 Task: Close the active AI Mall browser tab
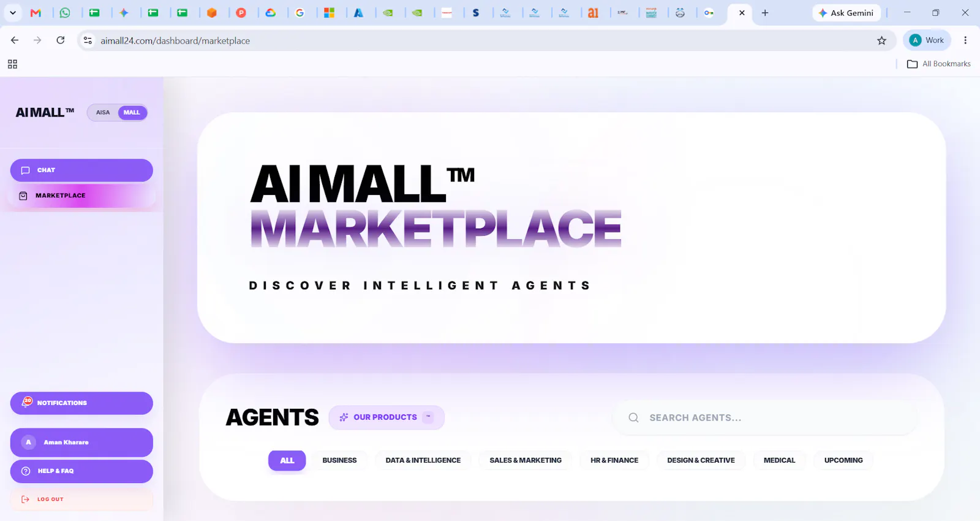[742, 13]
